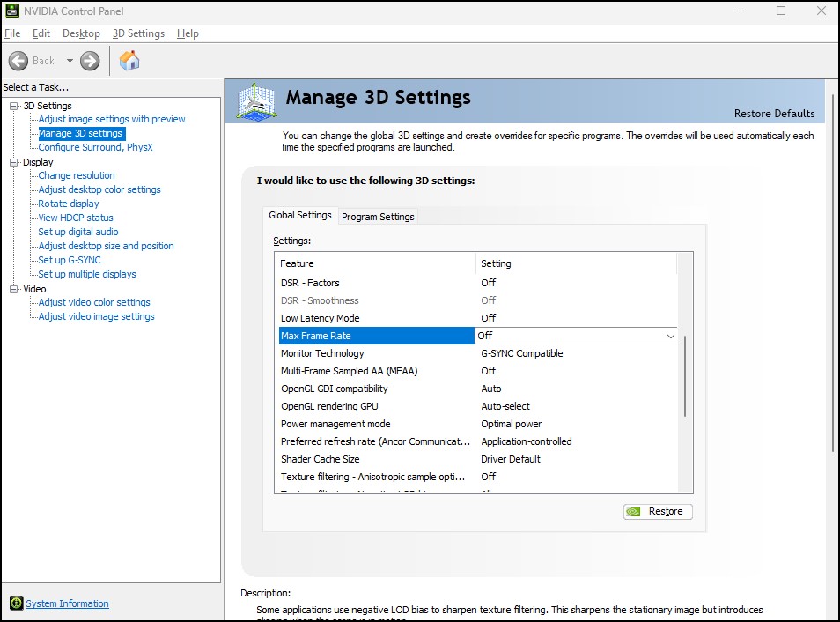Open the Desktop menu
The height and width of the screenshot is (622, 840).
[x=81, y=33]
